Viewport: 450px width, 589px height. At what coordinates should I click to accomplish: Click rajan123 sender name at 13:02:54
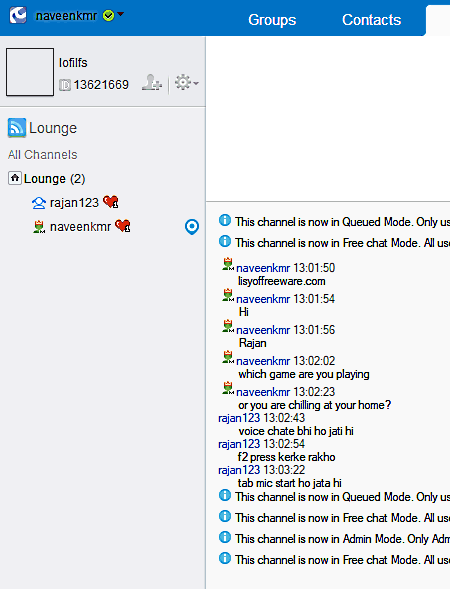239,444
